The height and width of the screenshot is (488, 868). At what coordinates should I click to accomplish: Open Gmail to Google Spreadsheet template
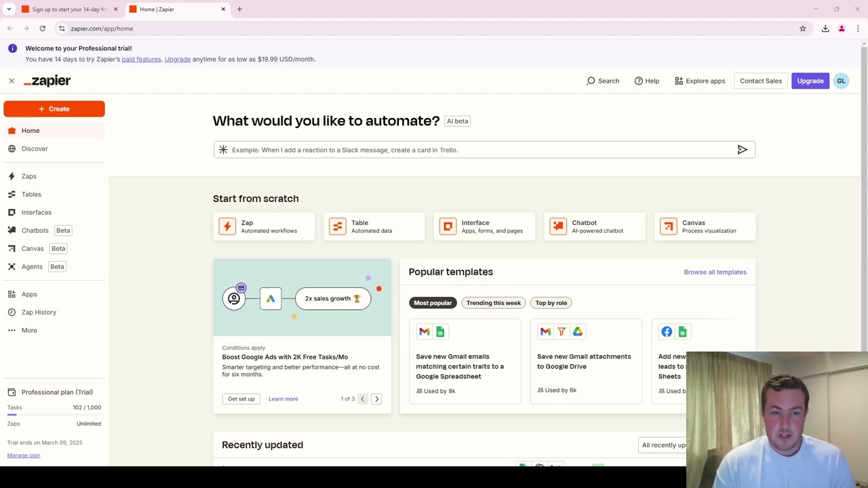click(x=465, y=361)
